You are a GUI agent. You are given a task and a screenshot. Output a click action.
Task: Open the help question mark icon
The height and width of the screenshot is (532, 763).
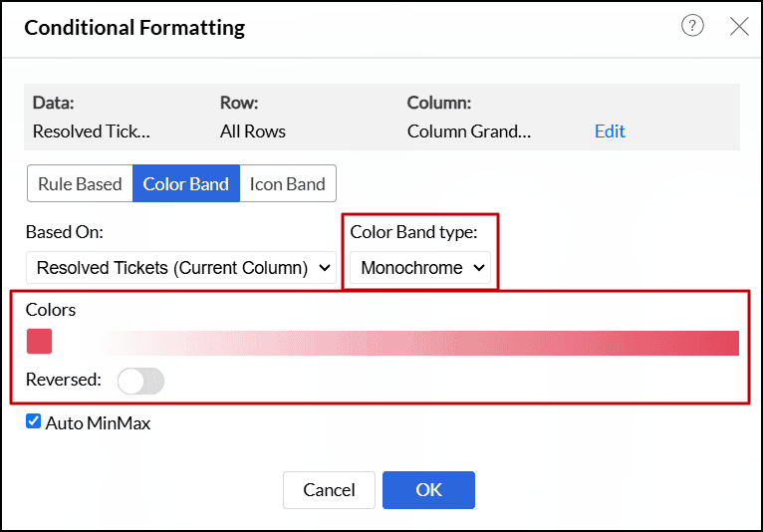point(692,27)
